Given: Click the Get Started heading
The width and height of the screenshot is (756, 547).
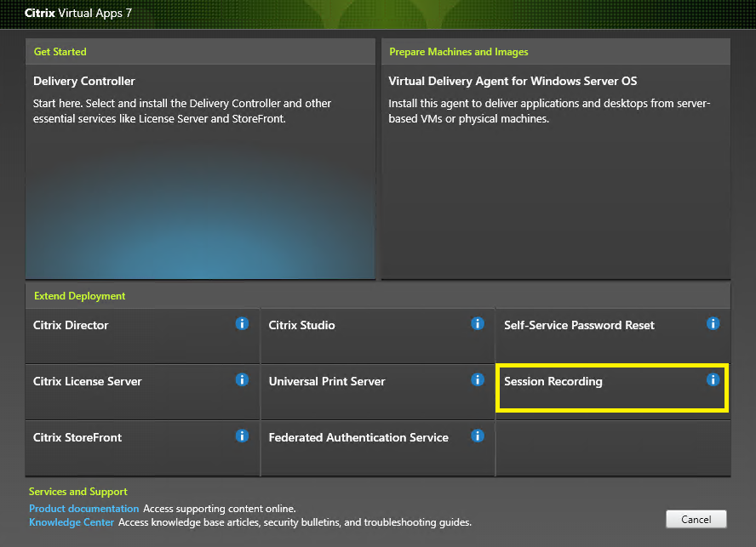Looking at the screenshot, I should [x=60, y=52].
